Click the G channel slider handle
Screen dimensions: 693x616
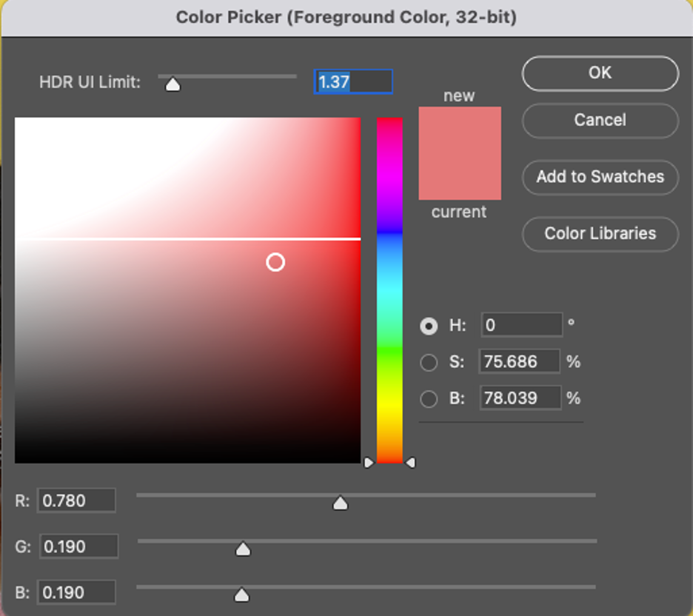click(x=242, y=549)
